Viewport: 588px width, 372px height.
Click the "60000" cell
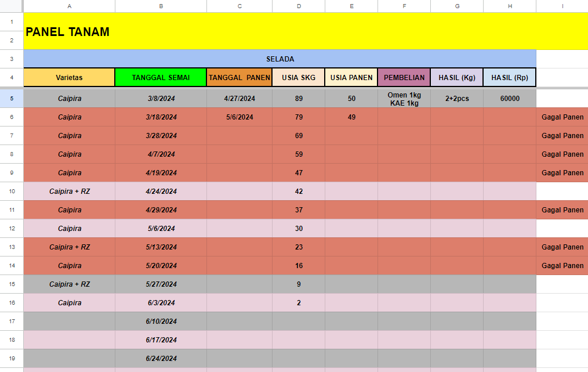point(510,99)
